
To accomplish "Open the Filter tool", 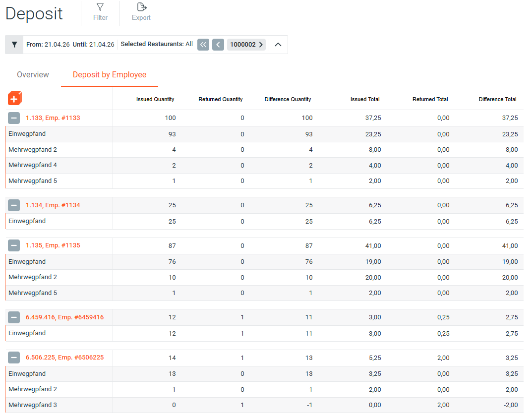I will point(100,12).
